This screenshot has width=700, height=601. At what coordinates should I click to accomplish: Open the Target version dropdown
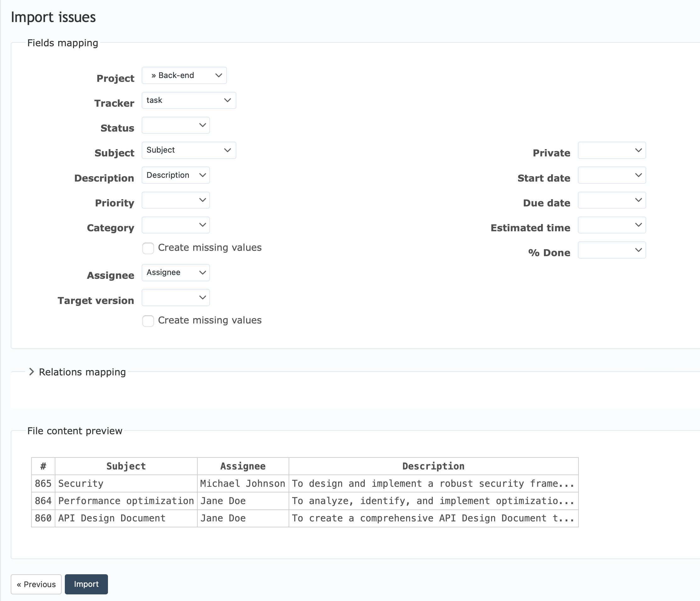click(175, 298)
